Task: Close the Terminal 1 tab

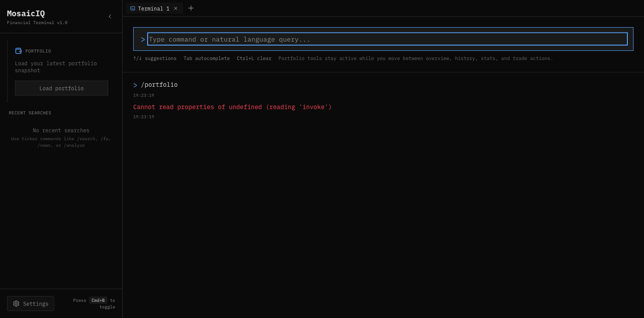Action: click(176, 8)
